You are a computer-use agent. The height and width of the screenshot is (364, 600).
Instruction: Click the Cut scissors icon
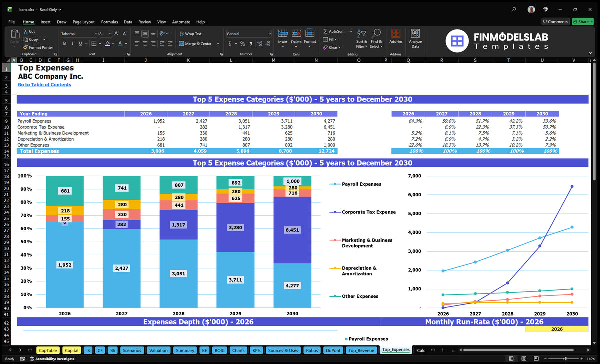click(26, 31)
